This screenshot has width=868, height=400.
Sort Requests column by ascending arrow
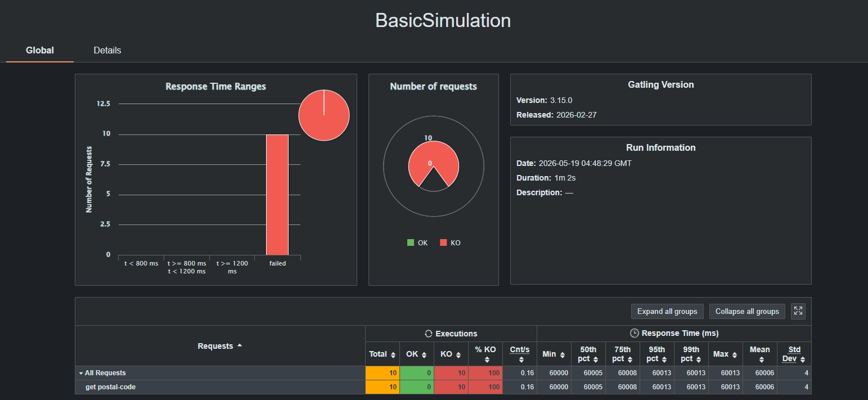tap(240, 345)
